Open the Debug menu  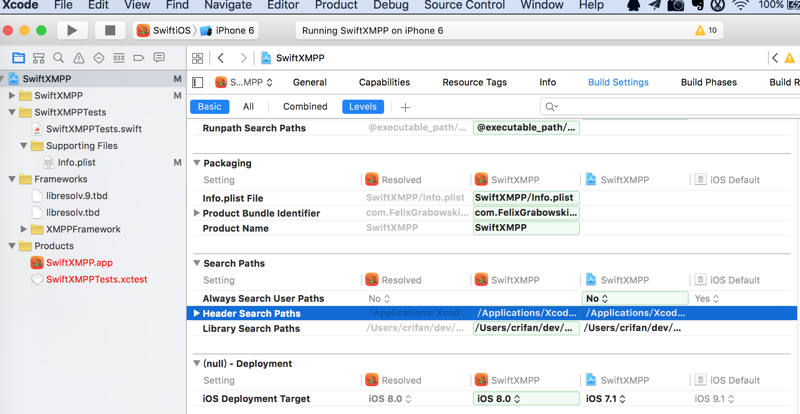pyautogui.click(x=391, y=5)
